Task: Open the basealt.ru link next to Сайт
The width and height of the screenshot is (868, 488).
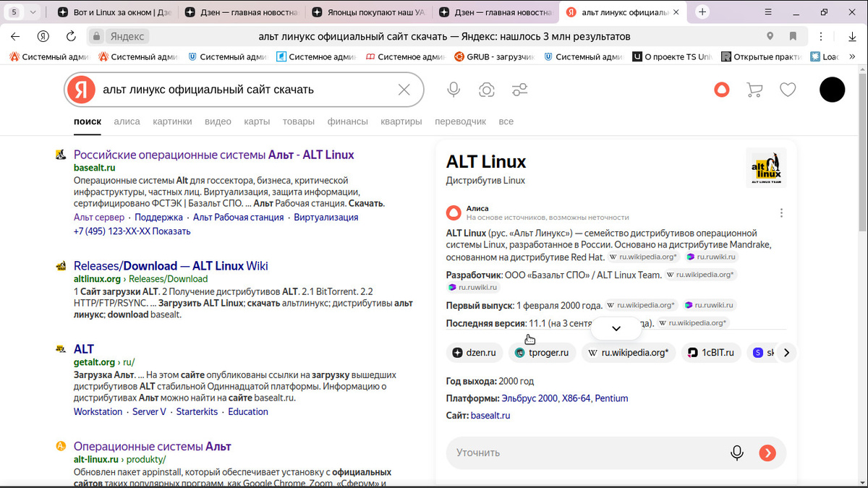Action: 490,416
